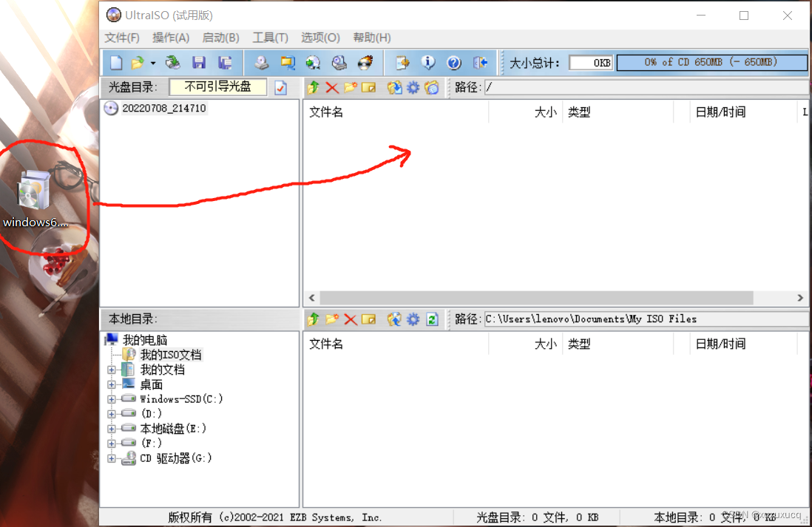
Task: Expand the 本地磁盘(E:) tree node
Action: point(112,429)
